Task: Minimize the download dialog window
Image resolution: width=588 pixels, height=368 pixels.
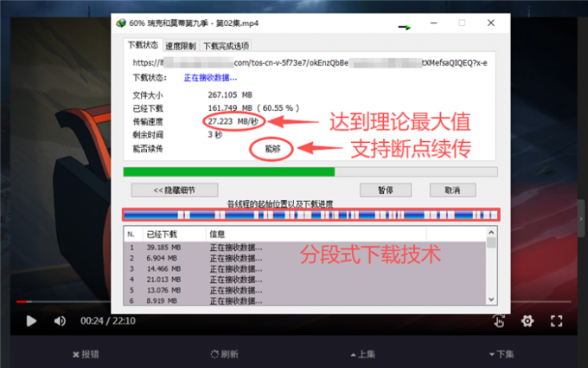Action: pos(433,23)
